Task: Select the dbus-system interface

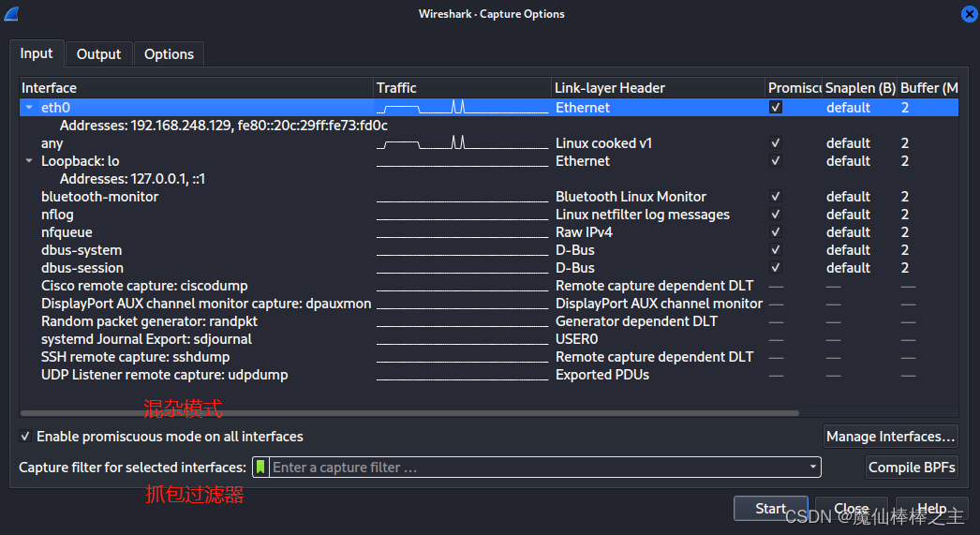Action: pos(82,250)
